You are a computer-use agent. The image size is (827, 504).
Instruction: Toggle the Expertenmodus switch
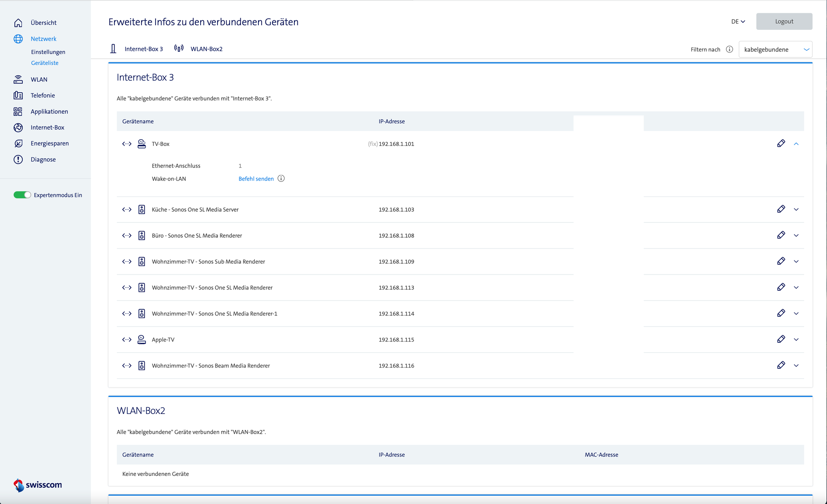(x=22, y=195)
